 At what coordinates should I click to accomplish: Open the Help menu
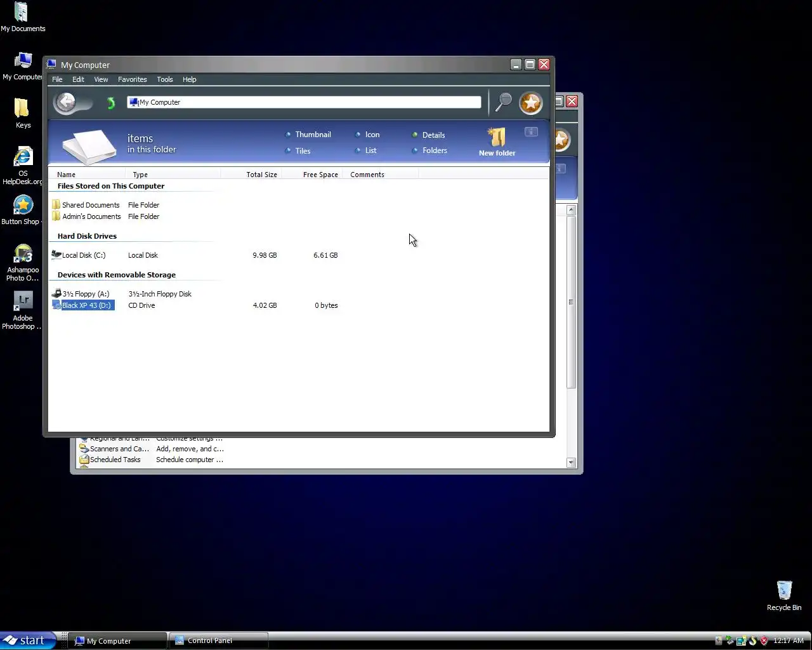(189, 79)
